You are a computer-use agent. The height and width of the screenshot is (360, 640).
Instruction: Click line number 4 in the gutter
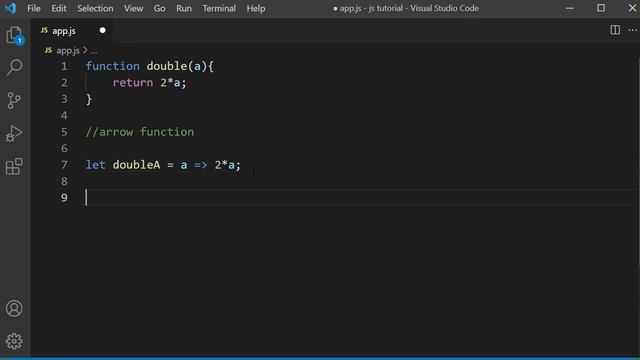(64, 116)
